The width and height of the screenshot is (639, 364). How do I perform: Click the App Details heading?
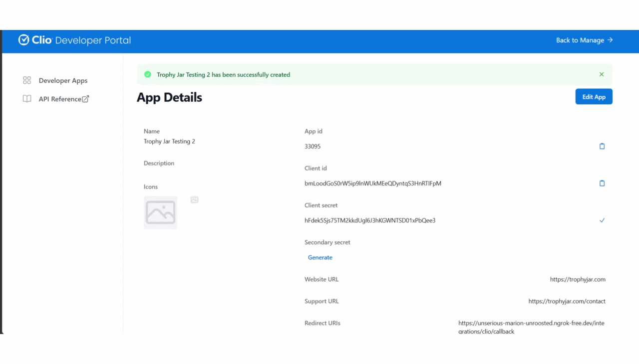point(169,97)
